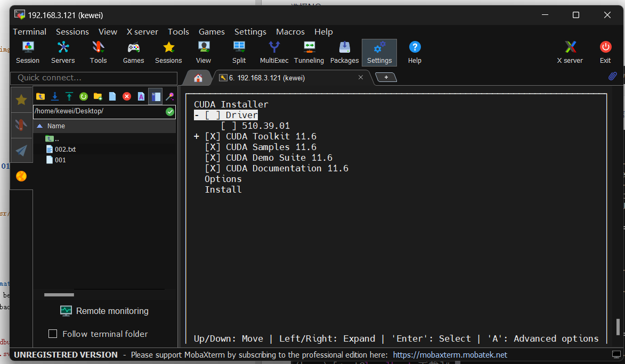625x364 pixels.
Task: Select Install in the CUDA Installer
Action: [223, 190]
